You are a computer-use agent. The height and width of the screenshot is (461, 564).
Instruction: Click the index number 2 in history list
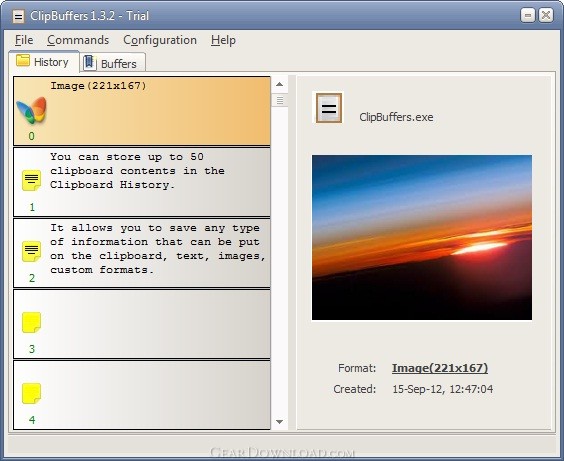(32, 278)
